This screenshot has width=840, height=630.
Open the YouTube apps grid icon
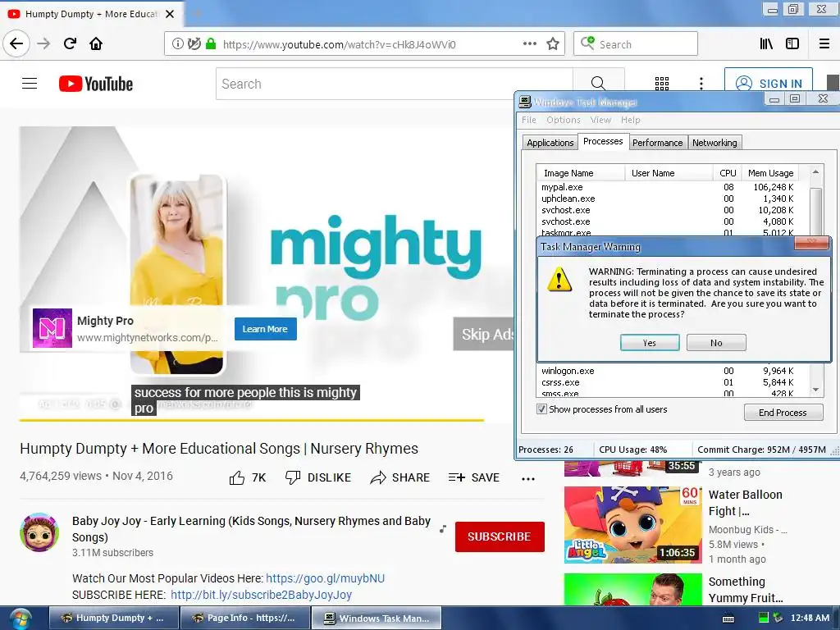pos(662,83)
